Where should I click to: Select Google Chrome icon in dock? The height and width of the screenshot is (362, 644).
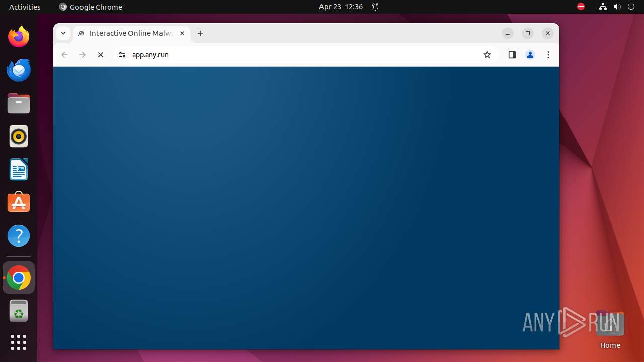coord(19,278)
